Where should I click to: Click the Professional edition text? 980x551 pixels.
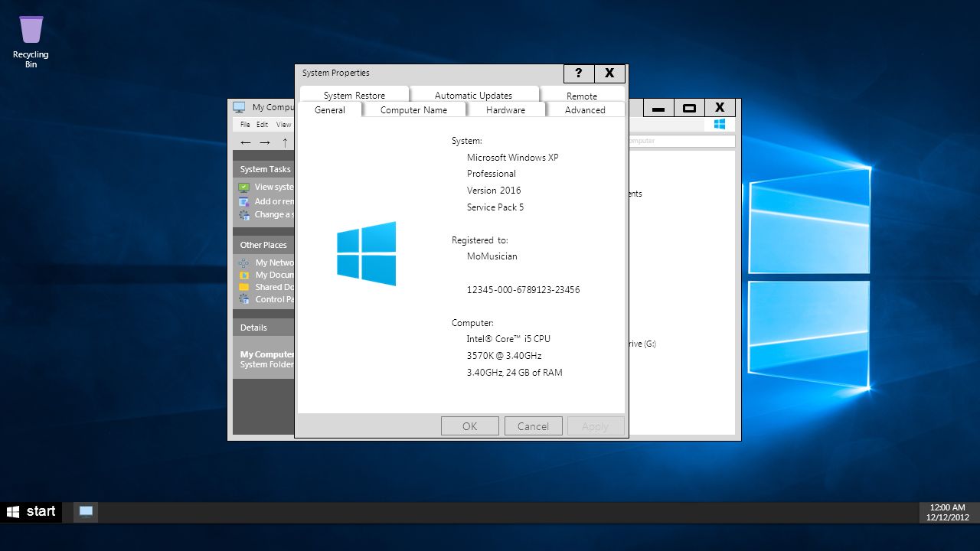pos(492,174)
